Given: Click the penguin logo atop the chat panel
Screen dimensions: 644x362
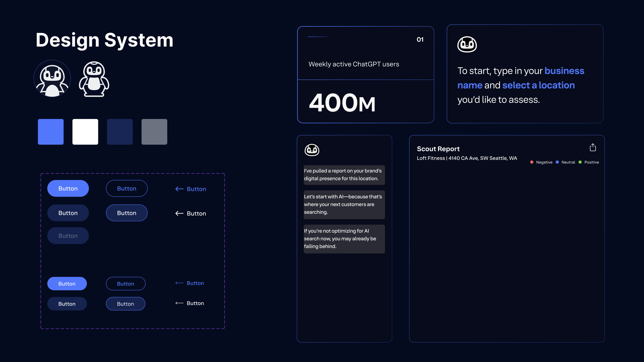Looking at the screenshot, I should pyautogui.click(x=312, y=150).
